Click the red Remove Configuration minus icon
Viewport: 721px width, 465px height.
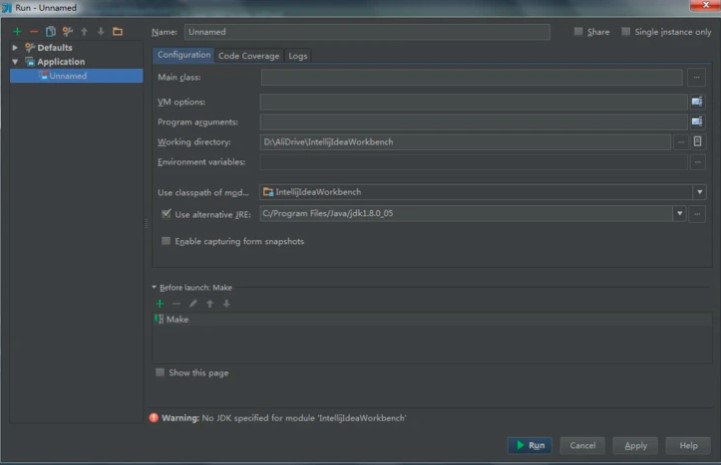(x=33, y=32)
